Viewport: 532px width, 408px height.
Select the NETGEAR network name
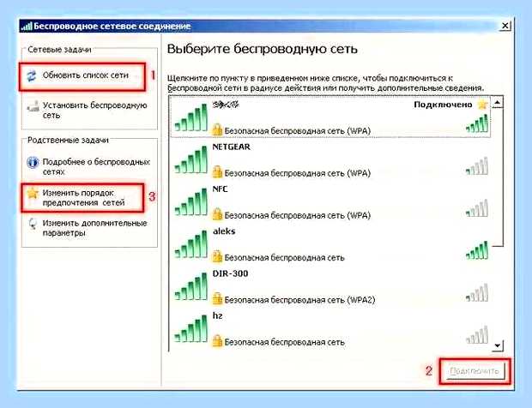point(231,147)
